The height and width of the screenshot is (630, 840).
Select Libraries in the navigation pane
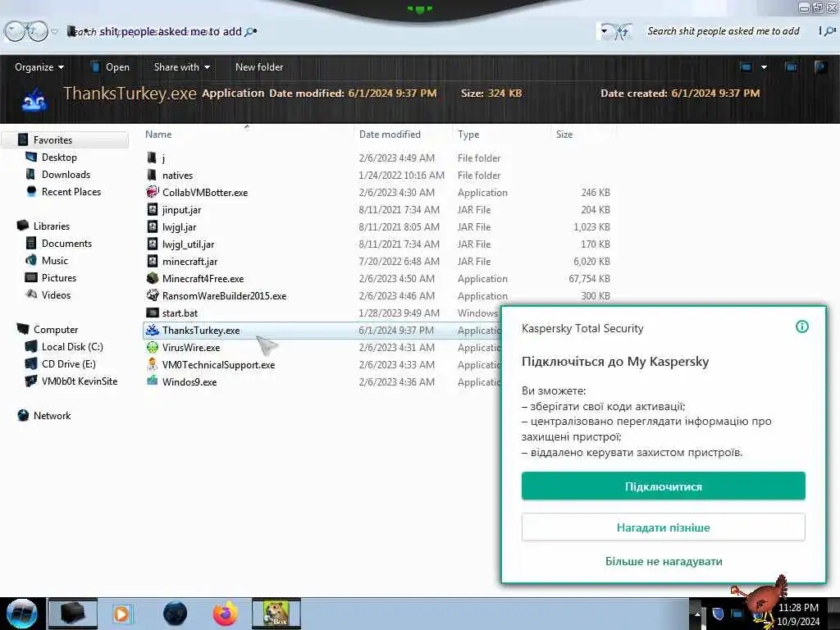(52, 226)
